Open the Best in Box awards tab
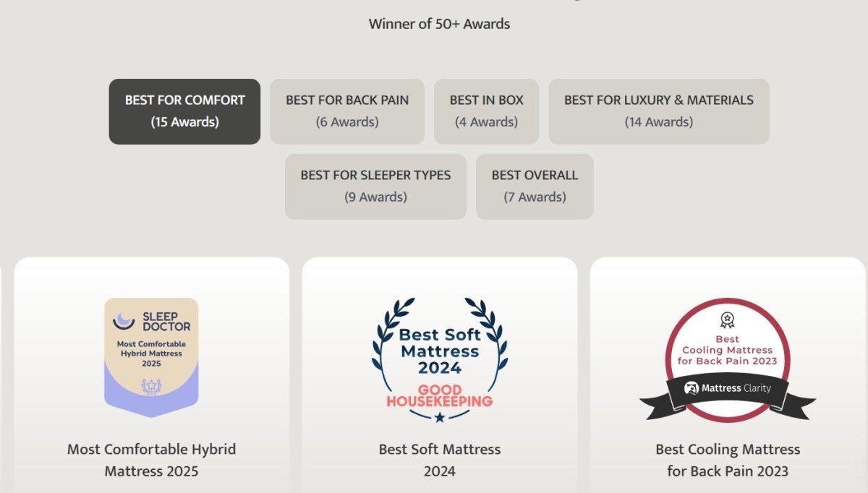 coord(486,111)
